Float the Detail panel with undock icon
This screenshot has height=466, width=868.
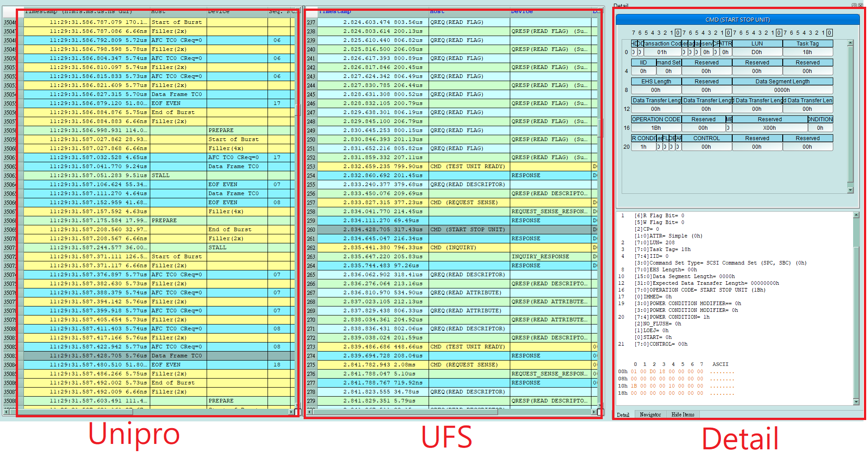[854, 5]
